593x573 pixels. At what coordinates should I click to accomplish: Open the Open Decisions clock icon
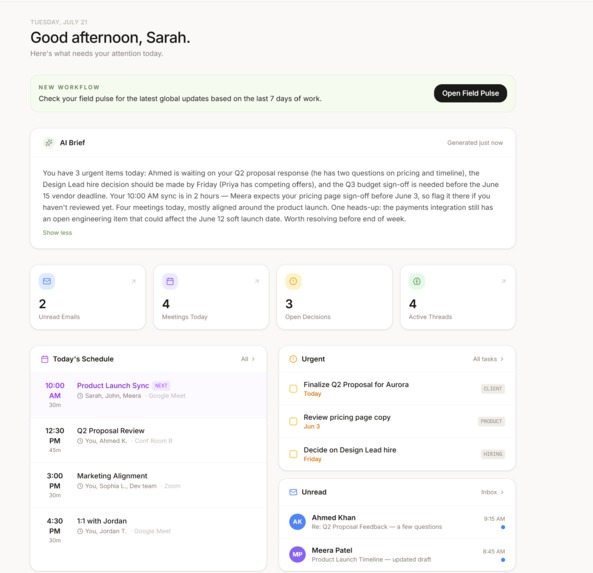tap(293, 281)
